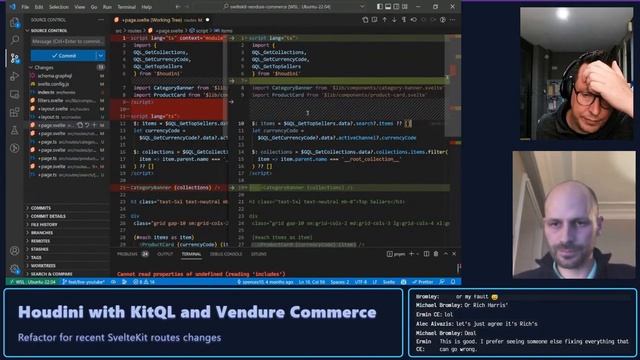Switch to the Output tab
Viewport: 640px width, 360px height.
[x=165, y=254]
